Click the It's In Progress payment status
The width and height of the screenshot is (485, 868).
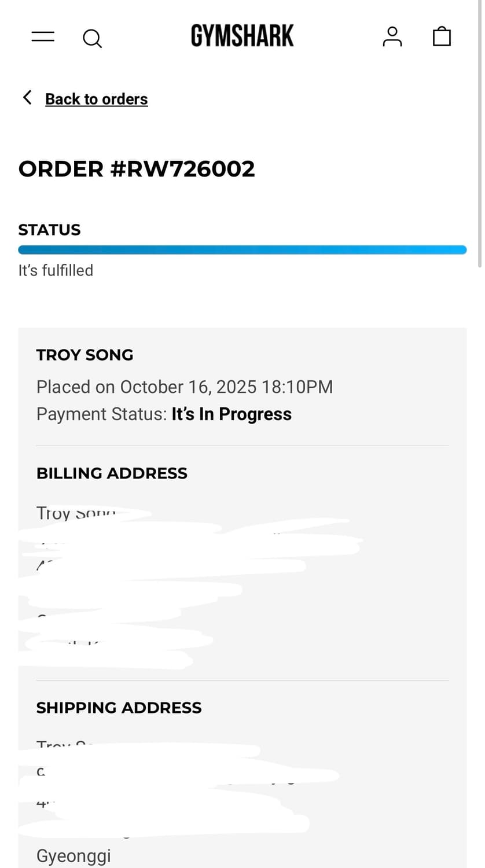(232, 414)
